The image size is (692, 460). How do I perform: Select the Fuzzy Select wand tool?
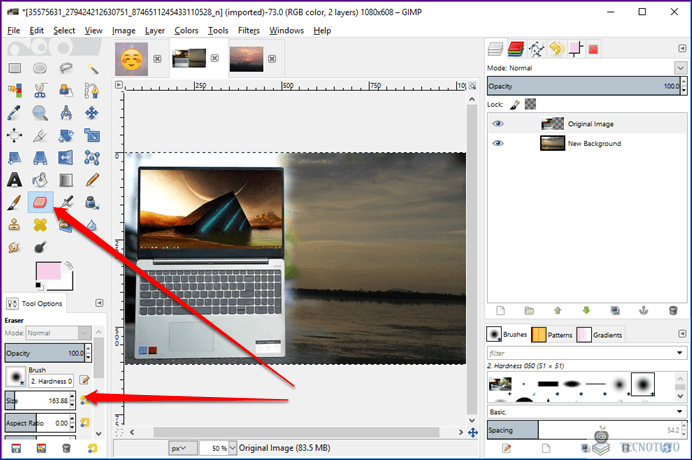92,68
